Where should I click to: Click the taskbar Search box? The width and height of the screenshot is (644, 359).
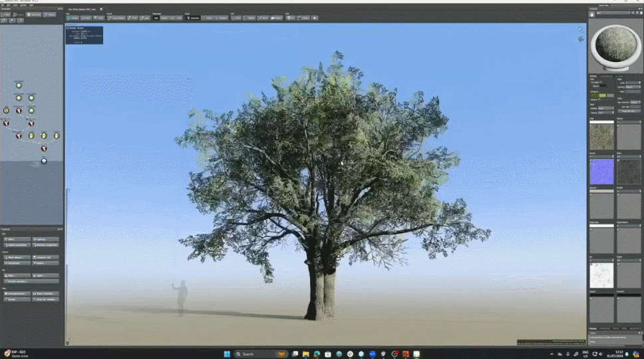(x=260, y=354)
